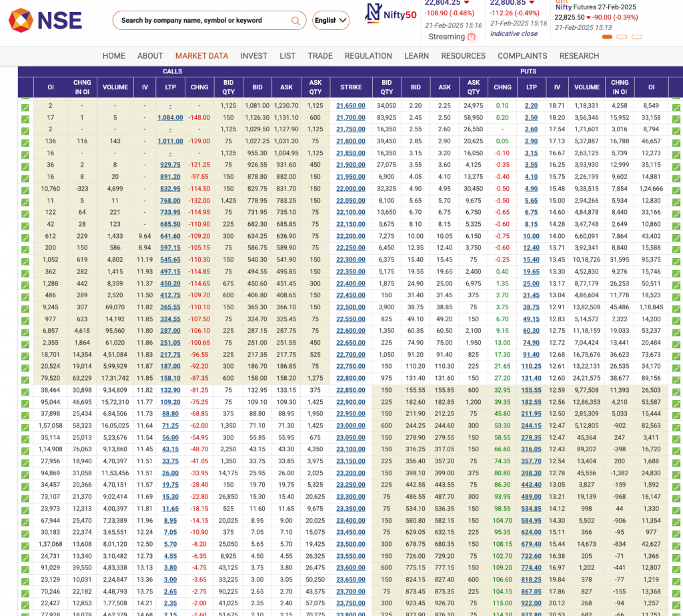The image size is (683, 616).
Task: Click puts LTP 131.40 link
Action: [532, 378]
